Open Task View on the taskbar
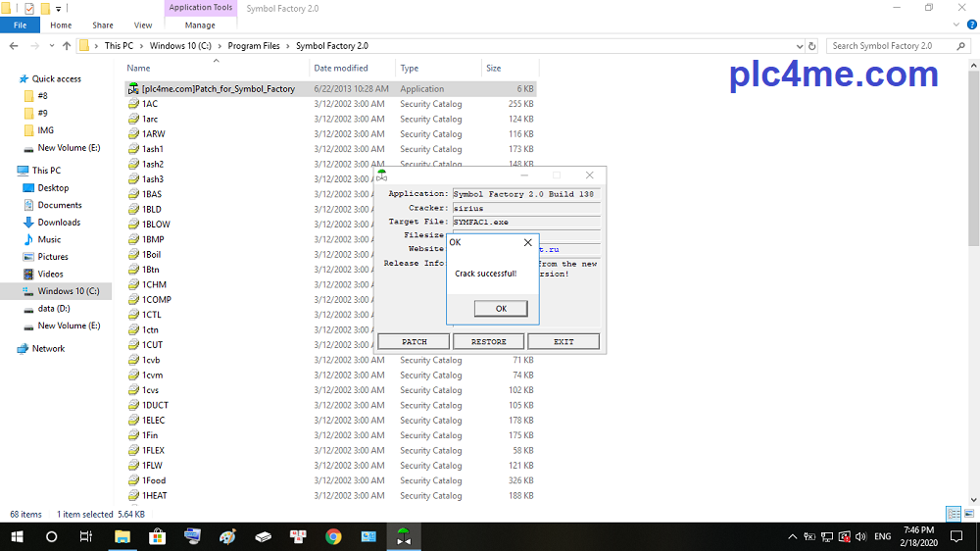 86,536
